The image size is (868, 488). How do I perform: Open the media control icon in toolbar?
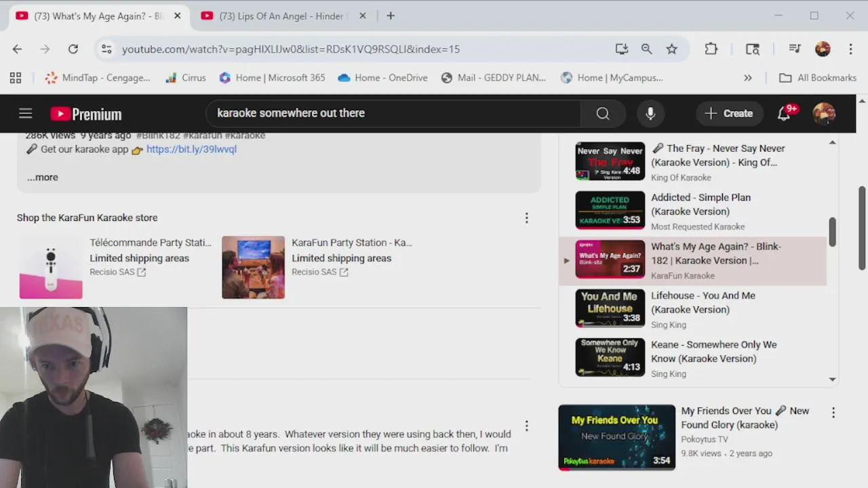[795, 49]
